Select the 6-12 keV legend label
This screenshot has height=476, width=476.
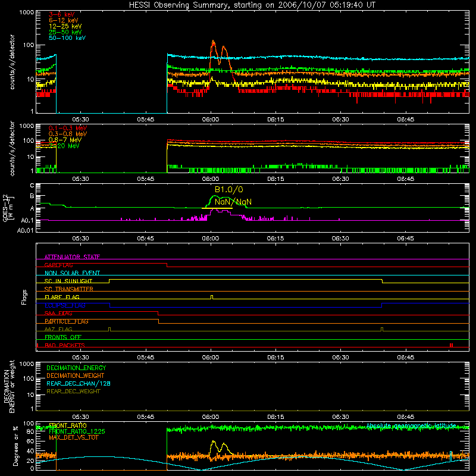64,20
